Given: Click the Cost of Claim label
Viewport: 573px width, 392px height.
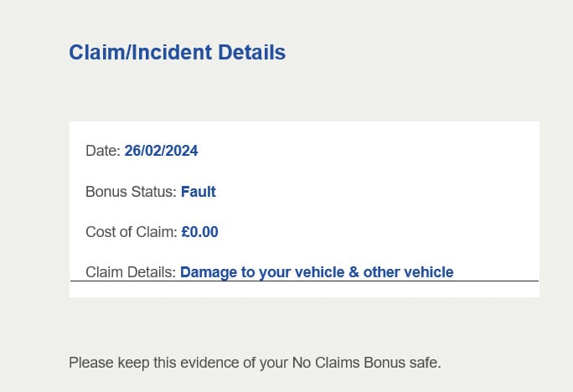Looking at the screenshot, I should tap(131, 232).
